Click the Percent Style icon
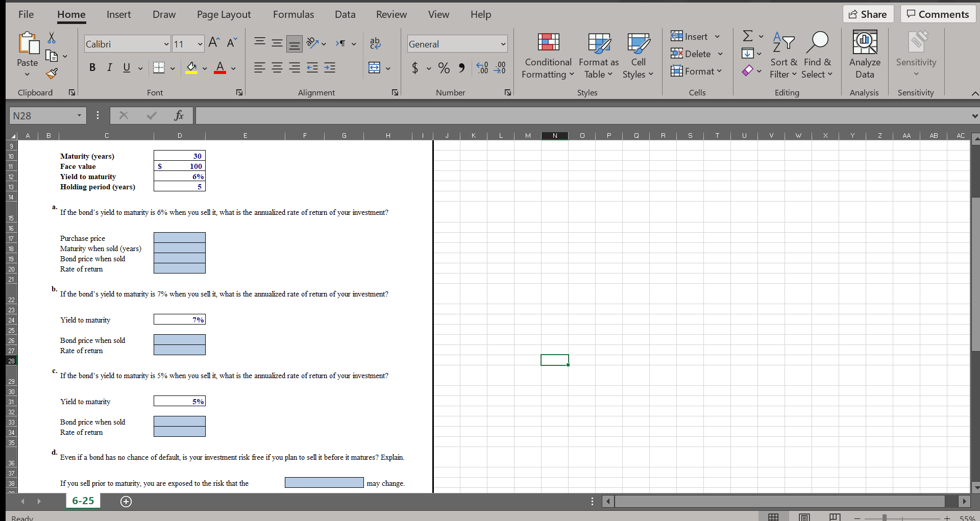The height and width of the screenshot is (521, 980). tap(444, 68)
